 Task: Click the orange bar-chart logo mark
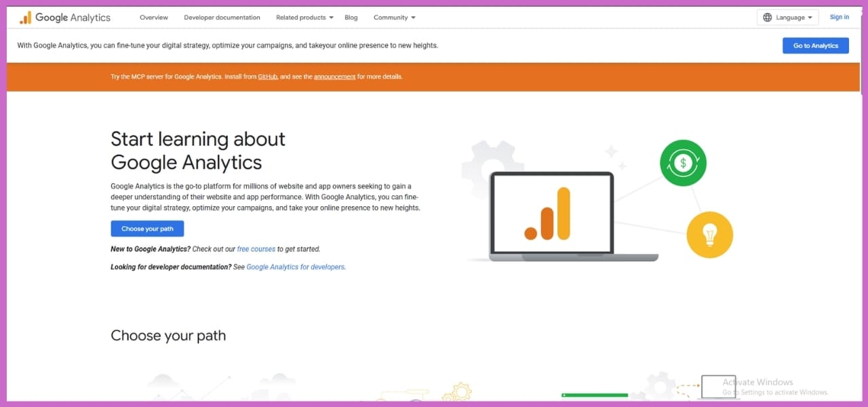coord(26,17)
